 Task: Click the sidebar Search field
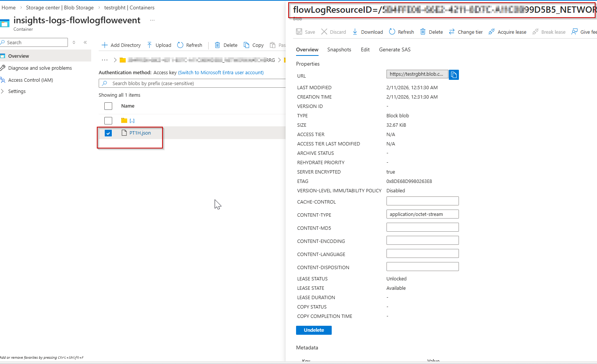[x=34, y=42]
